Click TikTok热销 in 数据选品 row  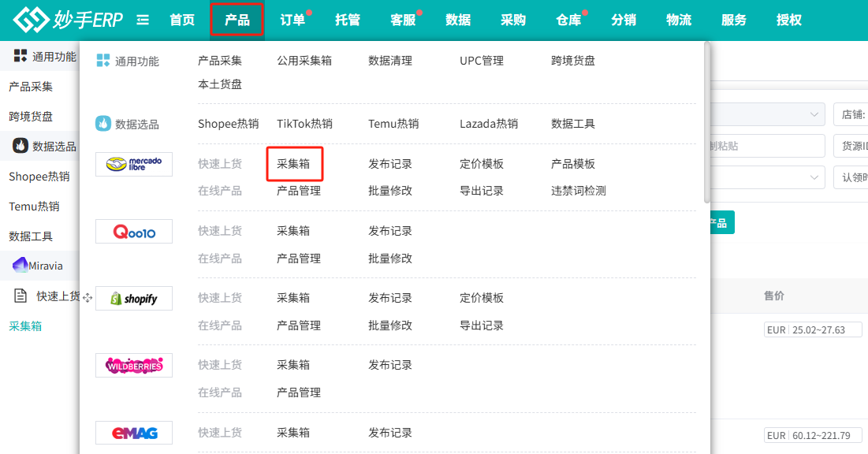coord(304,124)
